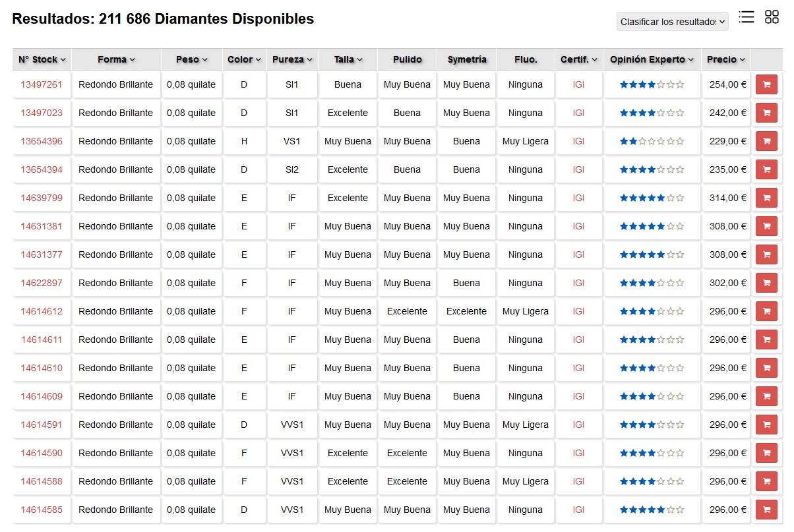Open the IGI certificate for diamond 13497261
The width and height of the screenshot is (794, 532).
click(x=578, y=84)
